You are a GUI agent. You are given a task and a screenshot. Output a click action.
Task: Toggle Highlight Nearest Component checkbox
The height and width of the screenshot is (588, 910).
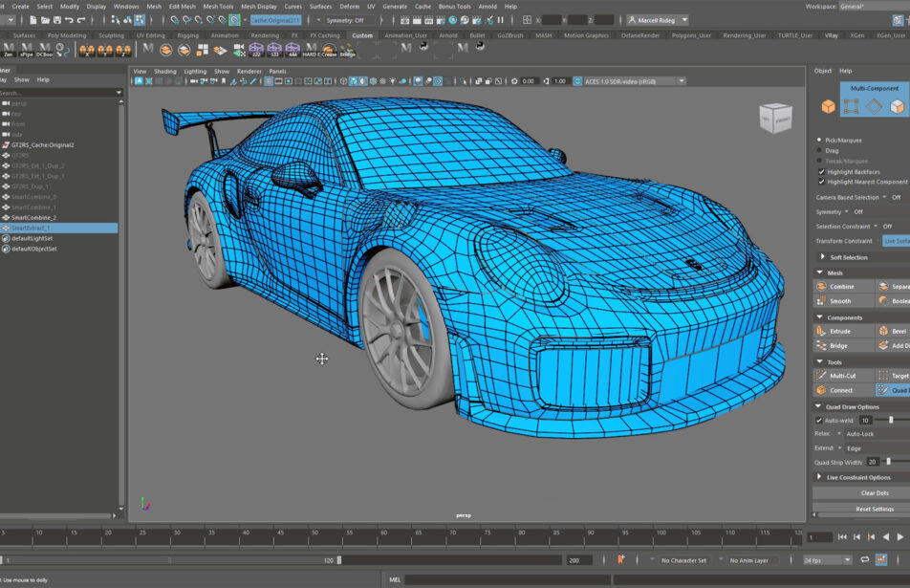(821, 182)
